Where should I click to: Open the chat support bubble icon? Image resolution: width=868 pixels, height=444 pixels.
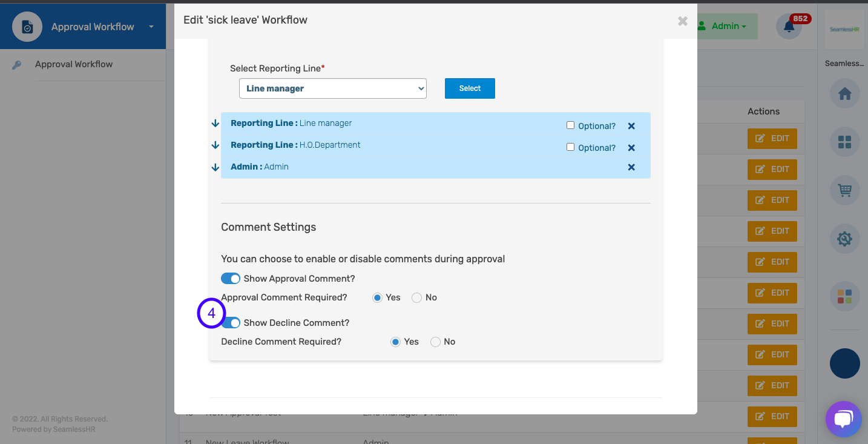[843, 419]
